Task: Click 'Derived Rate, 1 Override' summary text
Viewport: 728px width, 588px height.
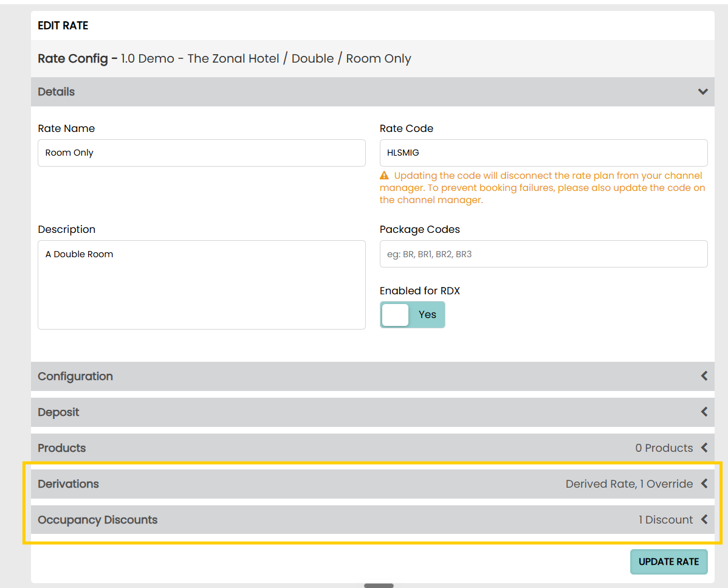Action: (629, 484)
